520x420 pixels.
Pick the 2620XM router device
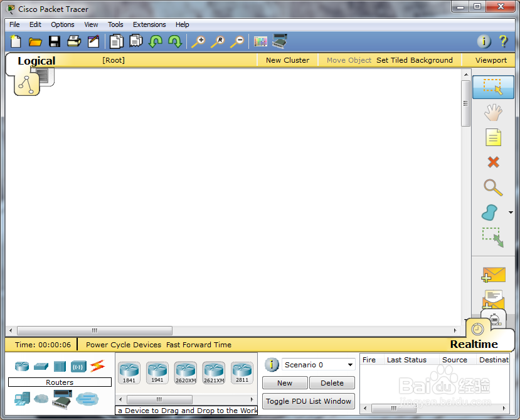pos(186,373)
